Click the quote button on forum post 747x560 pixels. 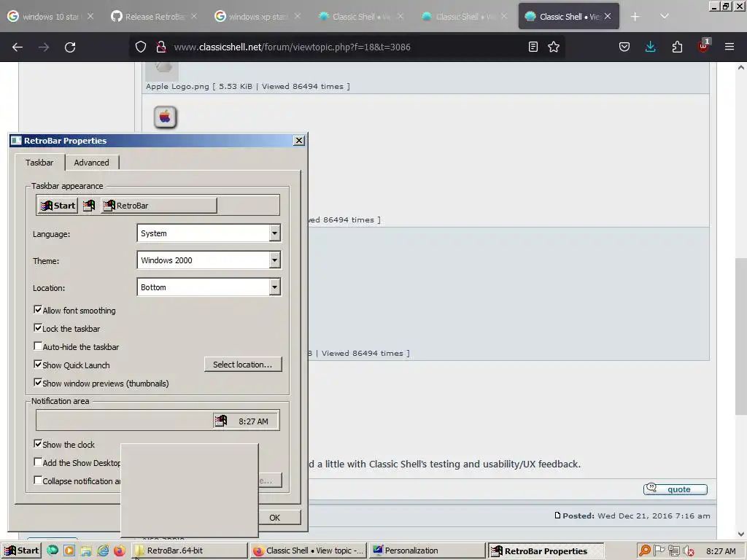tap(675, 489)
